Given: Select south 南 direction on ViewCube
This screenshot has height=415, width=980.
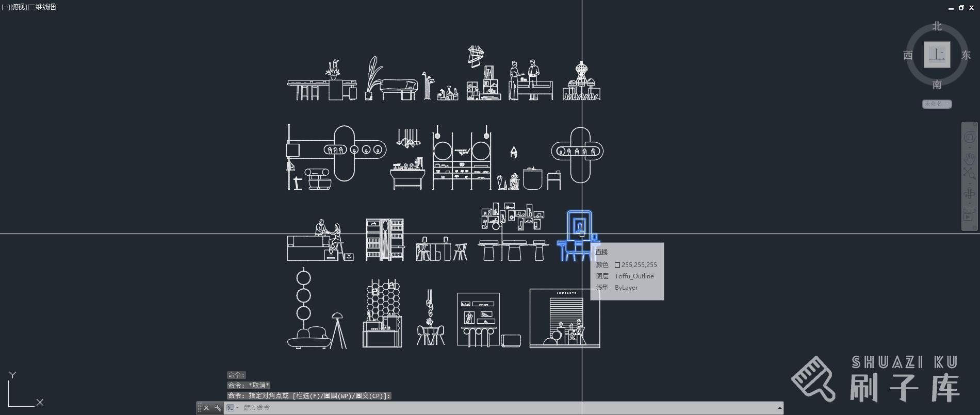Looking at the screenshot, I should (x=937, y=84).
